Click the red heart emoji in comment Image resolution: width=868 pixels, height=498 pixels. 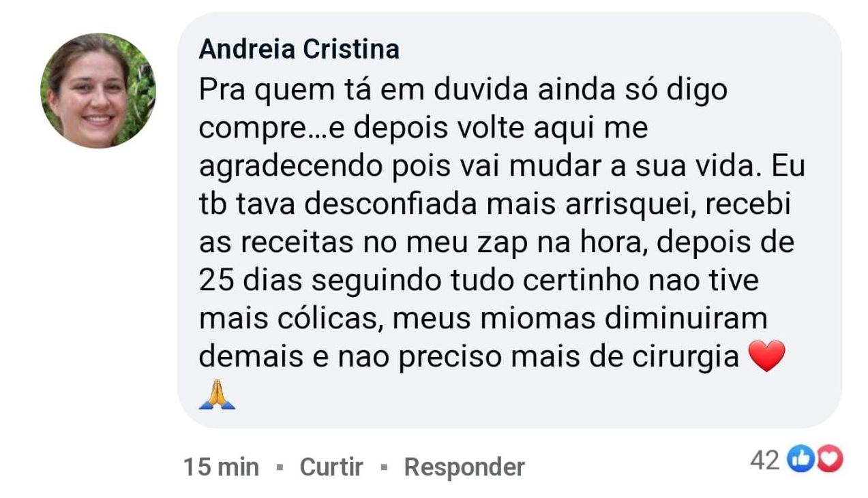click(766, 356)
